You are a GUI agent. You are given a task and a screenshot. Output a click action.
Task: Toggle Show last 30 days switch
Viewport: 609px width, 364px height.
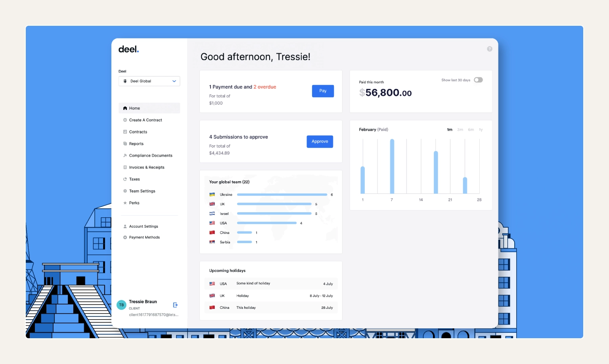click(479, 80)
